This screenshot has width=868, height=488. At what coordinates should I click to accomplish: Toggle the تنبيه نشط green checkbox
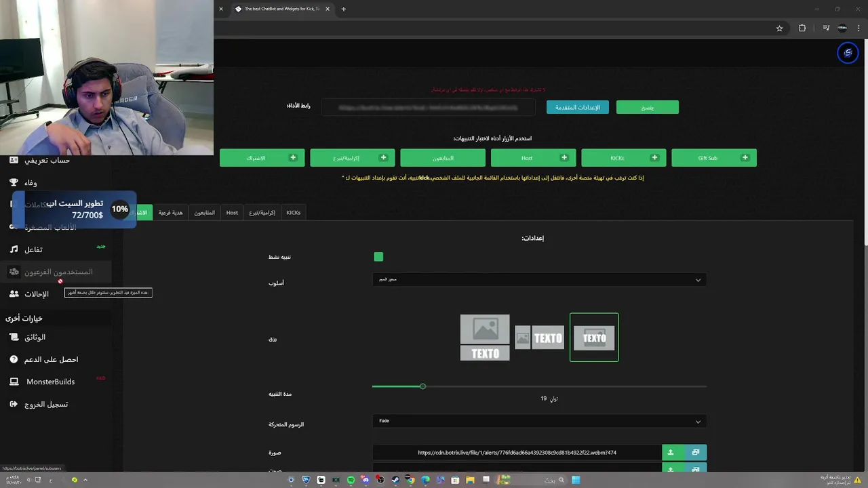378,257
